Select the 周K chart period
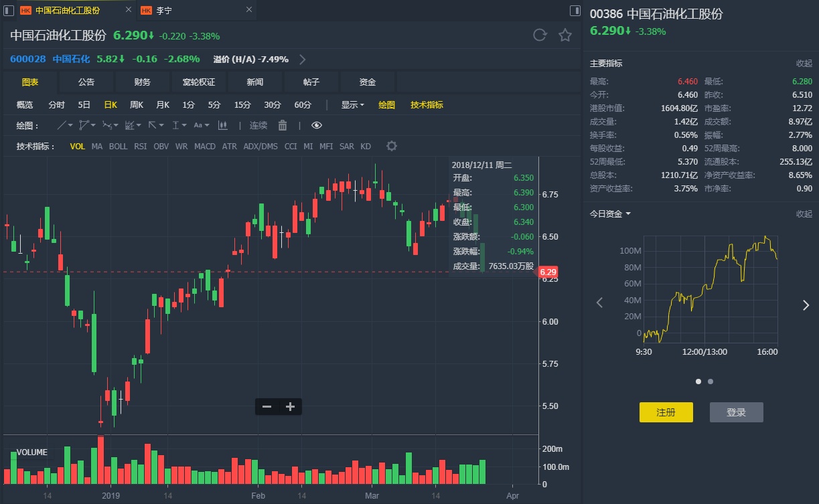819x504 pixels. point(137,104)
